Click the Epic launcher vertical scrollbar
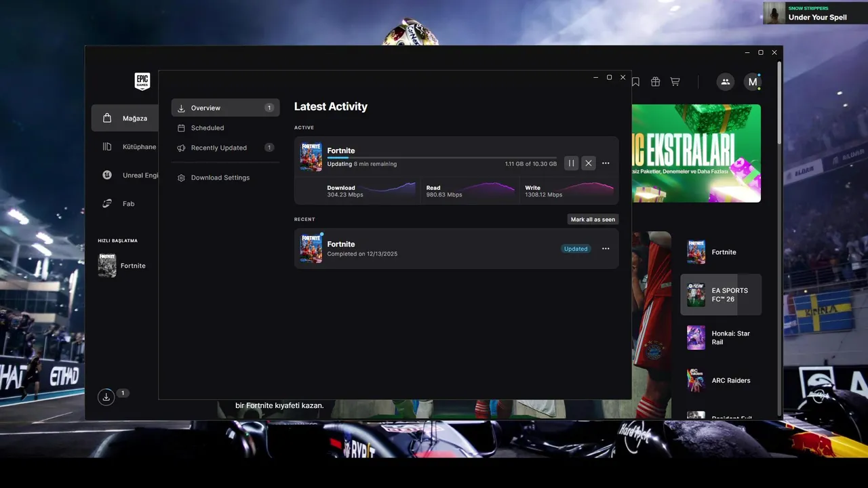The height and width of the screenshot is (488, 868). click(780, 102)
